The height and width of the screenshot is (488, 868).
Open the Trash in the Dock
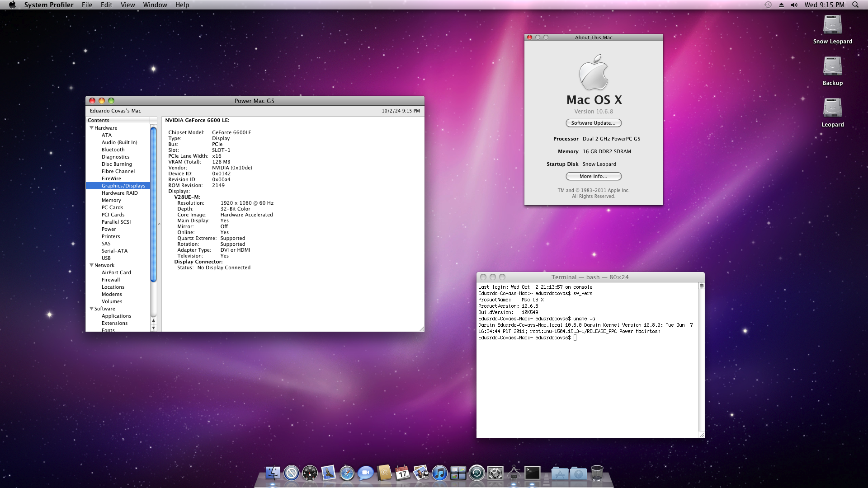[598, 473]
